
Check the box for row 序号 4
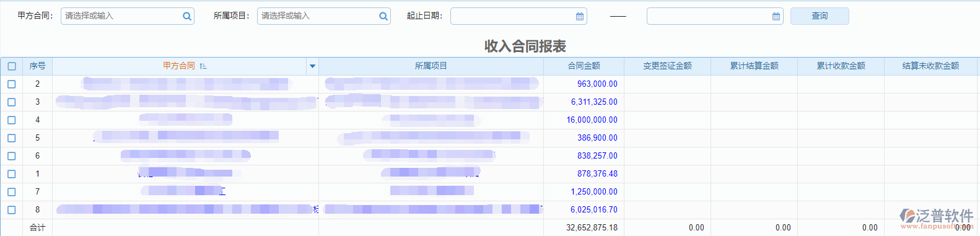[12, 120]
